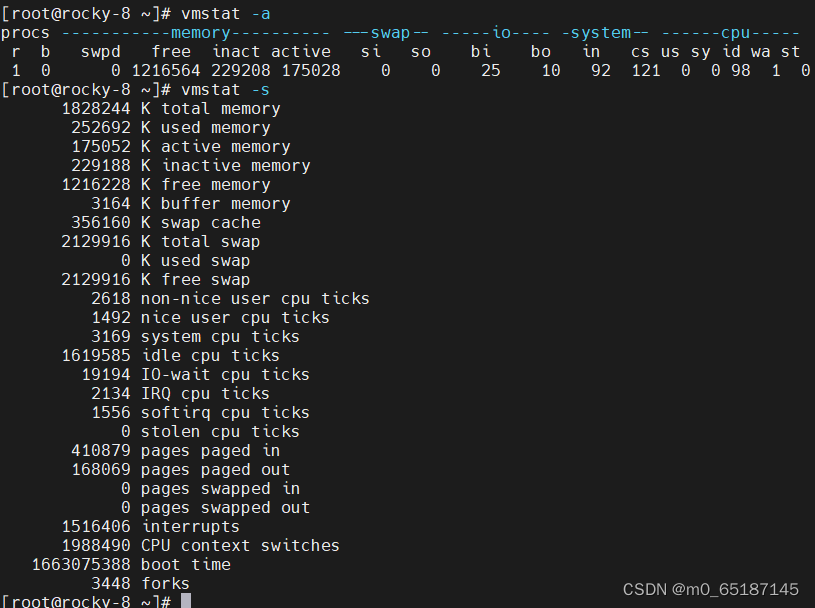
Task: Select the '2129916 K free swap' line
Action: (156, 280)
